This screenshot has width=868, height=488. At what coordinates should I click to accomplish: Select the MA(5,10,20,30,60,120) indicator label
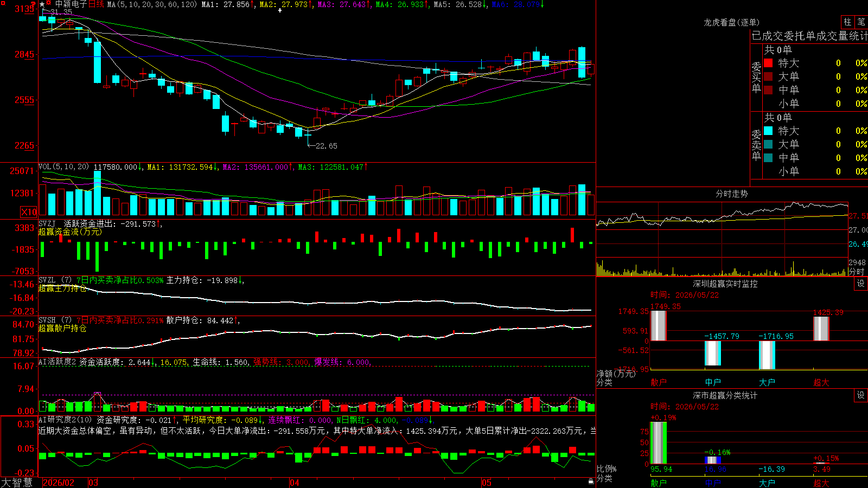pyautogui.click(x=152, y=4)
